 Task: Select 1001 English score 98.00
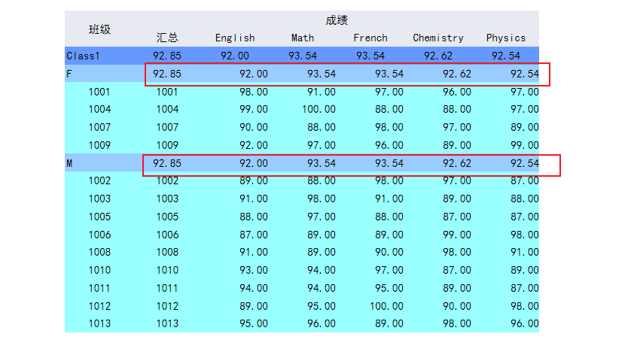254,92
